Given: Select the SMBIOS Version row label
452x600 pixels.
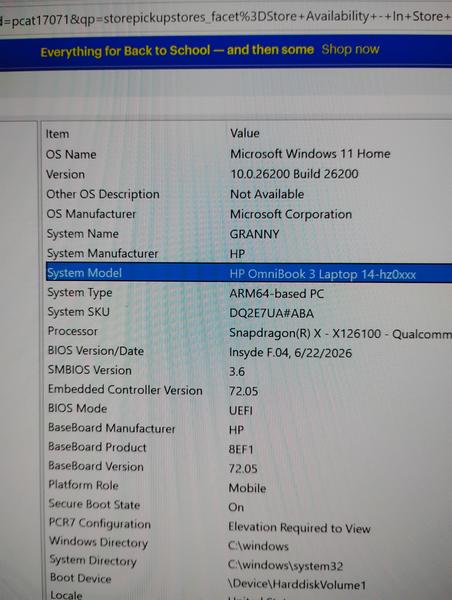Looking at the screenshot, I should click(x=90, y=370).
